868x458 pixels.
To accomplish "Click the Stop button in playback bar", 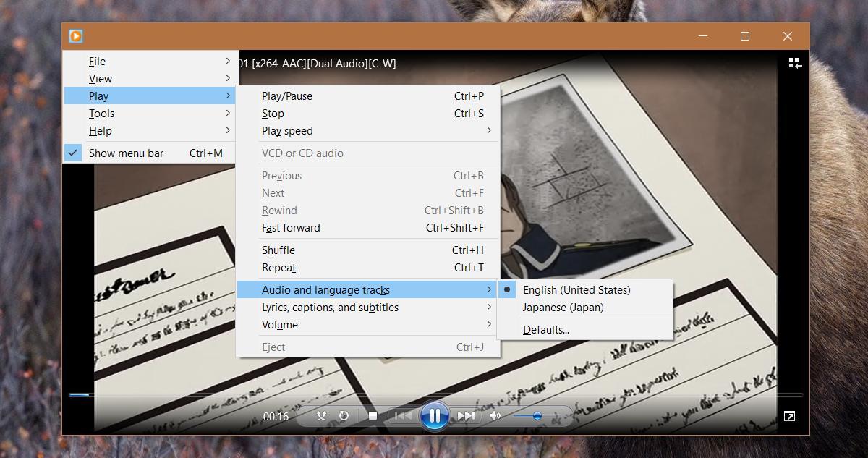I will click(373, 415).
